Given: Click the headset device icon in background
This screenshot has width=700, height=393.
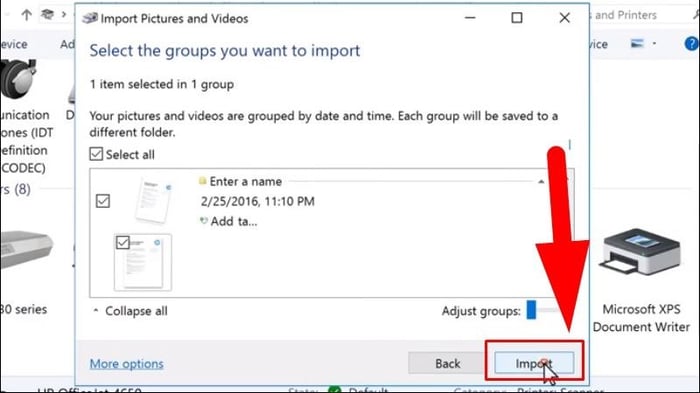Looking at the screenshot, I should coord(19,79).
